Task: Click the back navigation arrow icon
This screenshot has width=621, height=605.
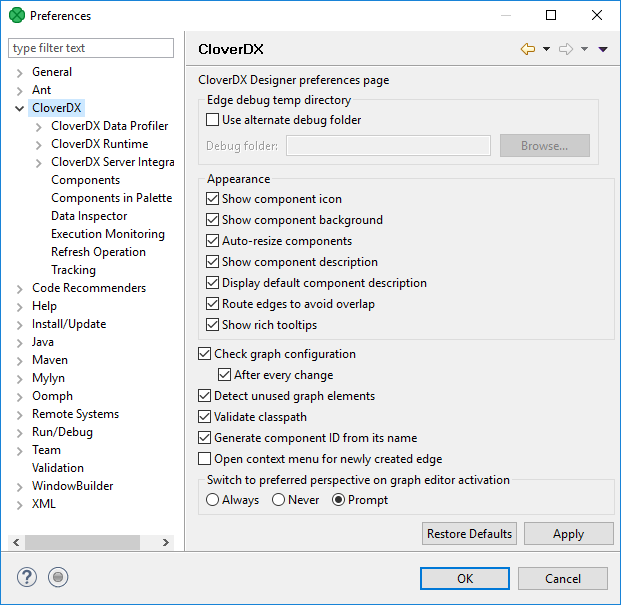Action: tap(528, 49)
